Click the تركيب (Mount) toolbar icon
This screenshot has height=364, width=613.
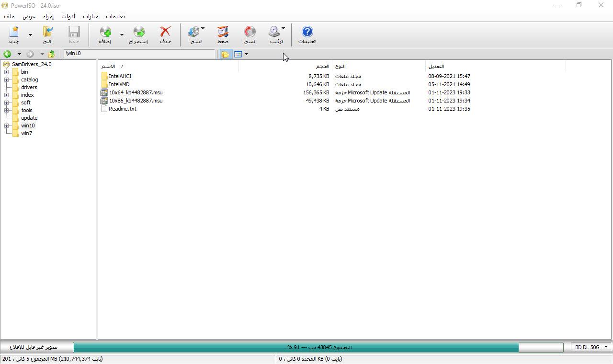(x=274, y=32)
